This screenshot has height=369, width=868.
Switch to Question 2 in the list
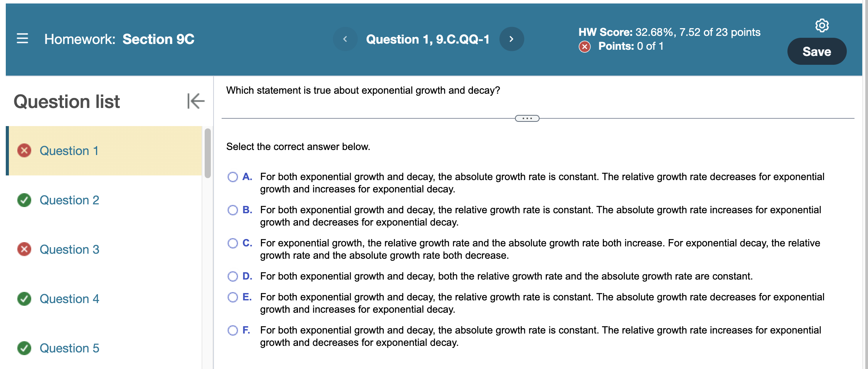coord(69,200)
